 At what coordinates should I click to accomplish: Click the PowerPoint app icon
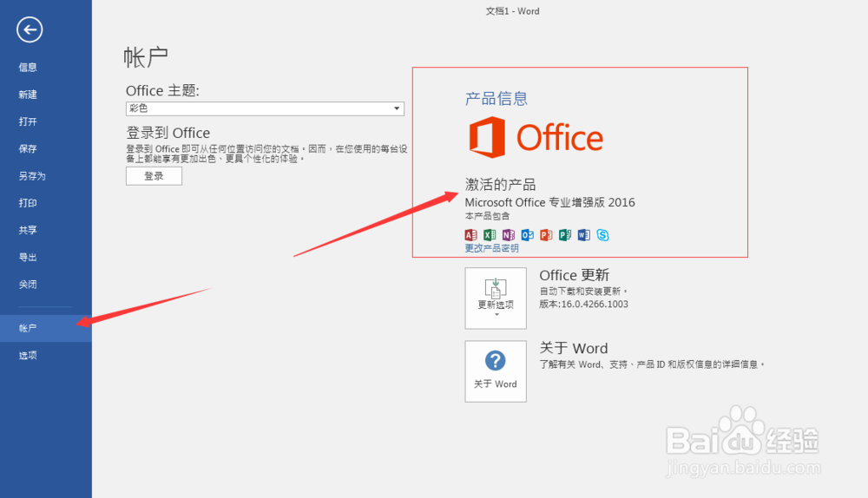546,235
